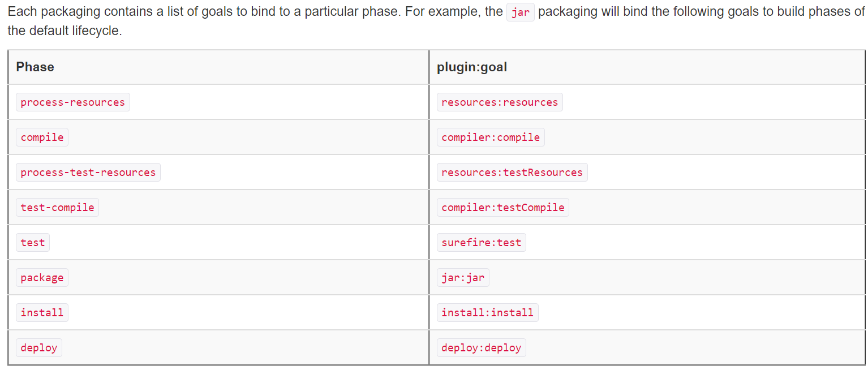Click the test phase code label

(x=33, y=243)
